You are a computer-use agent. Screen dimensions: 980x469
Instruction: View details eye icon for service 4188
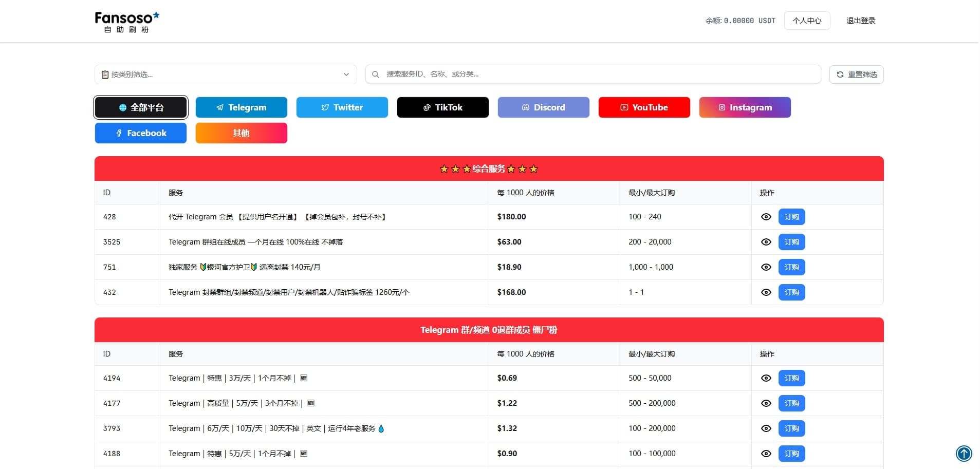coord(766,454)
